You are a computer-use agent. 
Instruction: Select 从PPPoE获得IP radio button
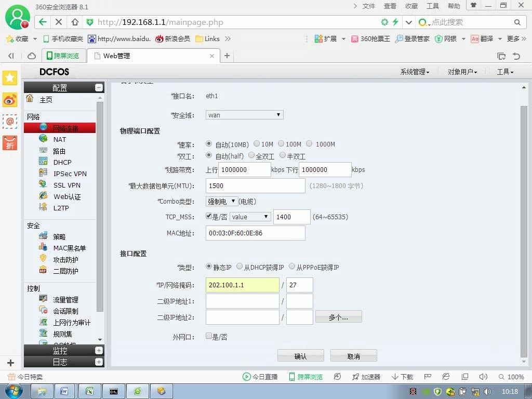tap(292, 267)
